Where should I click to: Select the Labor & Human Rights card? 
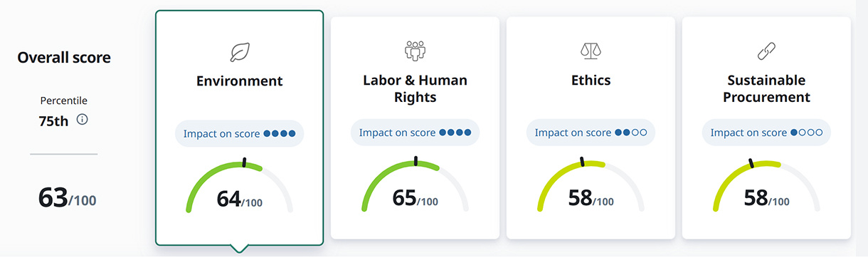pyautogui.click(x=415, y=128)
